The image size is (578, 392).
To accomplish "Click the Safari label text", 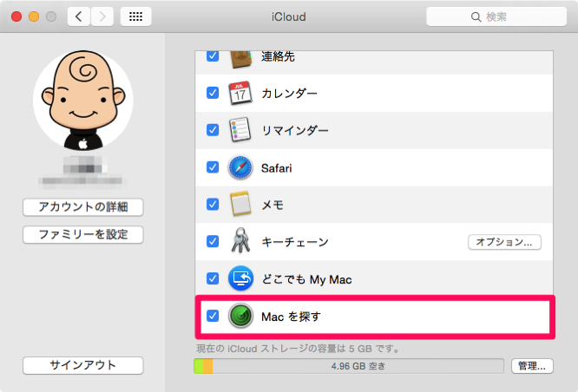I will [x=277, y=168].
